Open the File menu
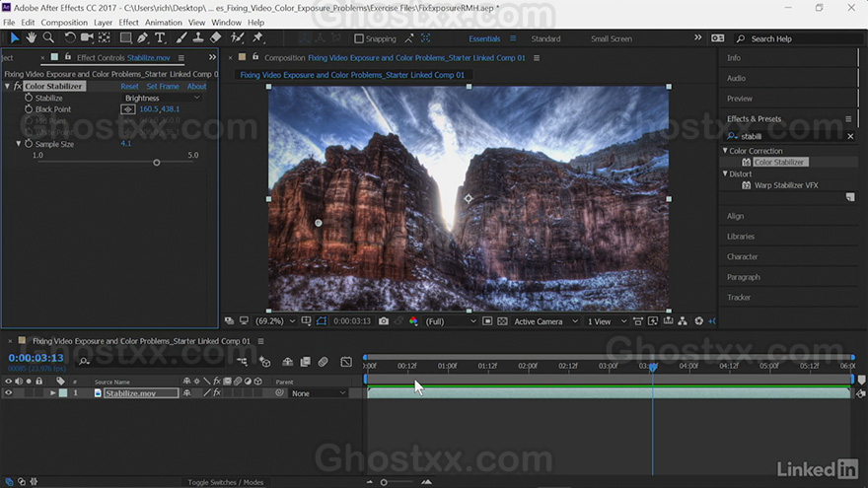The height and width of the screenshot is (488, 868). [x=9, y=23]
